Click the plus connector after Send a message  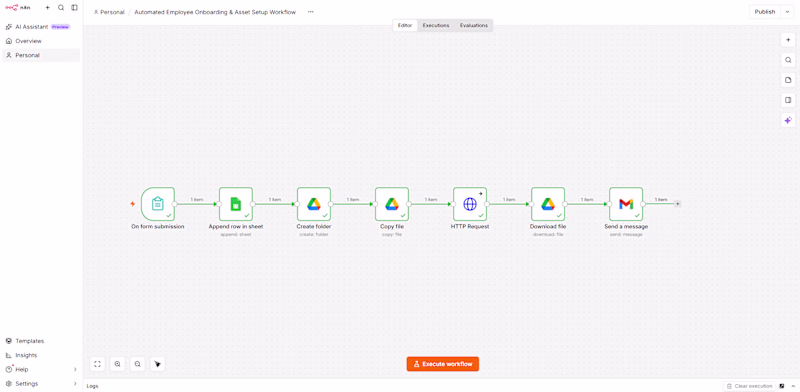click(x=678, y=204)
